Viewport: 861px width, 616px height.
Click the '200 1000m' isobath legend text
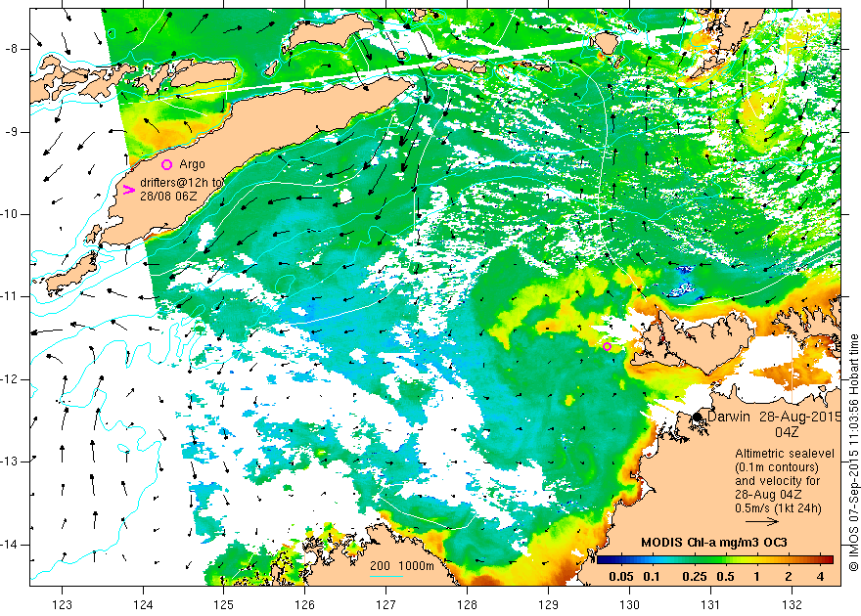click(x=402, y=566)
